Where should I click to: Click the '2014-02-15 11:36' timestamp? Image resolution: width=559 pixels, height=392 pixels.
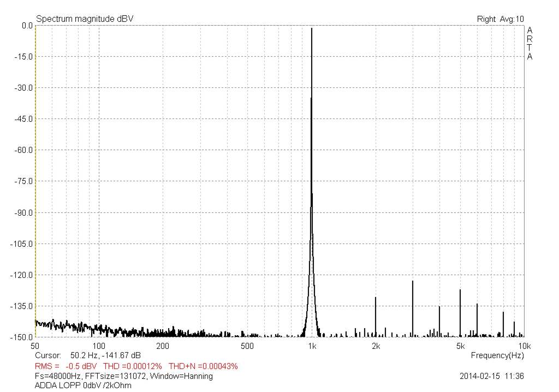(x=492, y=376)
